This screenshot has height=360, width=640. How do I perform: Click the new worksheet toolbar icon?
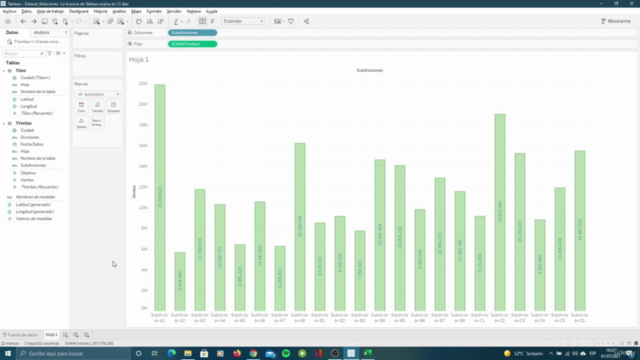pos(97,21)
